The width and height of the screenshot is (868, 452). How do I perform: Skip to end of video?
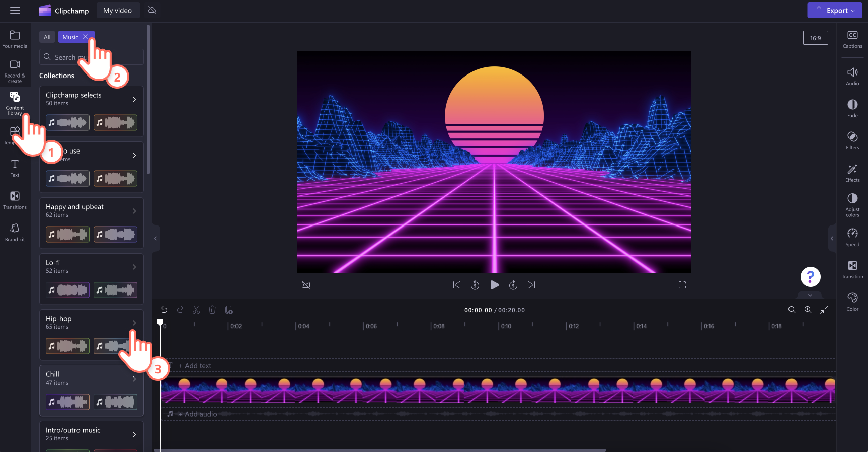coord(531,285)
